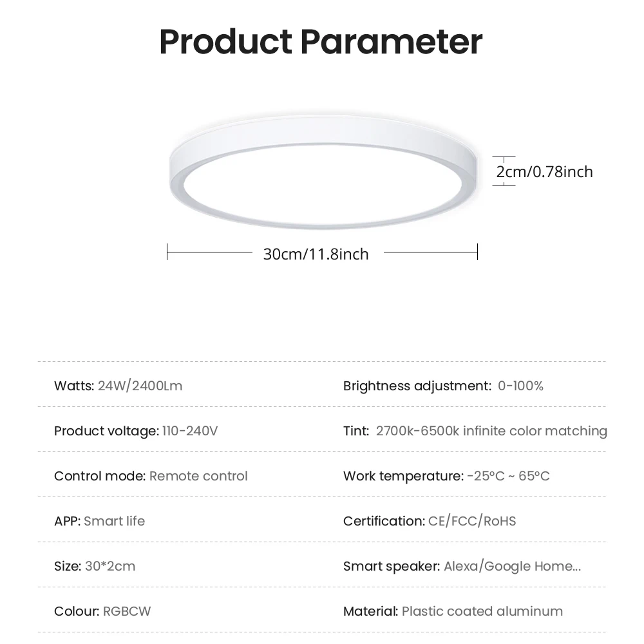Click the left end of the width dimension line
The width and height of the screenshot is (644, 644).
coord(168,252)
